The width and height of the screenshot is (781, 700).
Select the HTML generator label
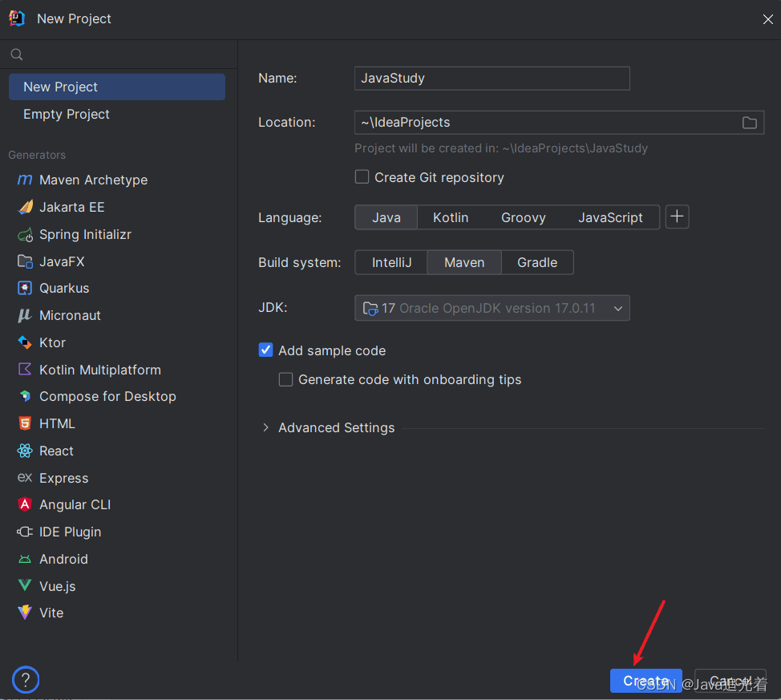coord(57,423)
